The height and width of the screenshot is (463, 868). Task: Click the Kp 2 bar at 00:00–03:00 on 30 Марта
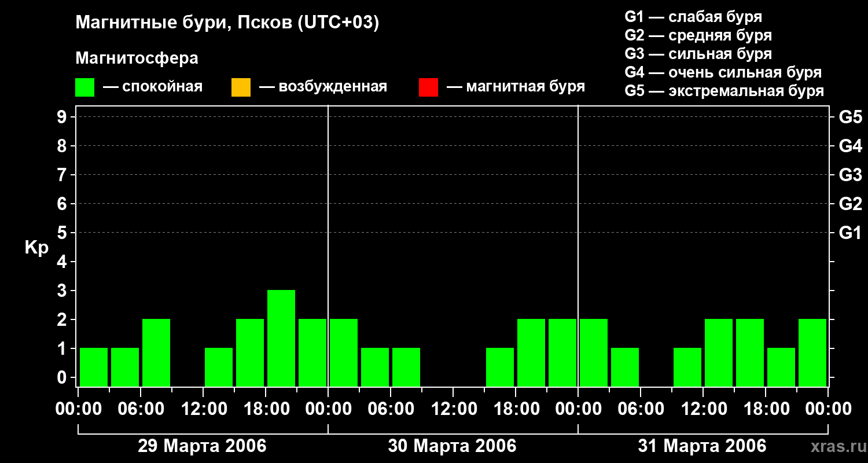click(x=344, y=352)
